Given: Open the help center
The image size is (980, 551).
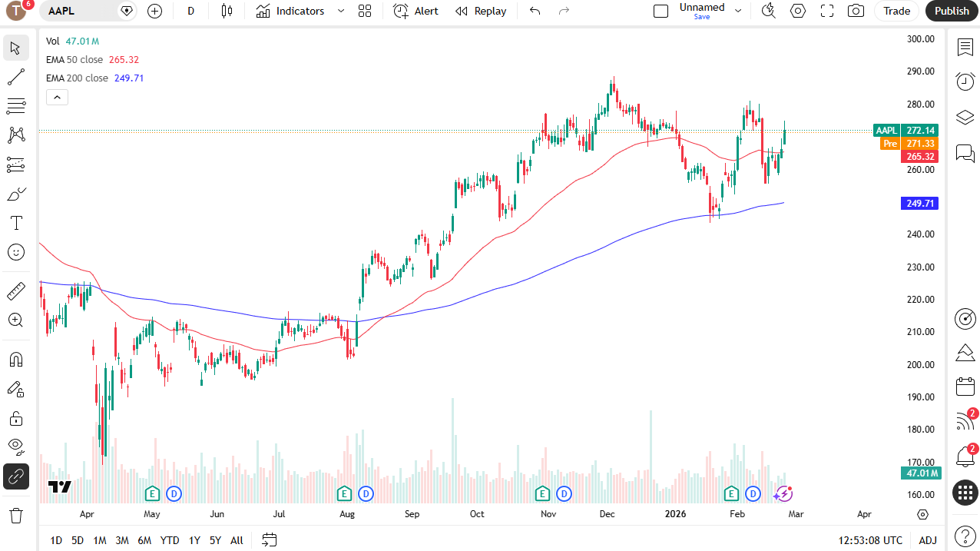Looking at the screenshot, I should tap(965, 535).
